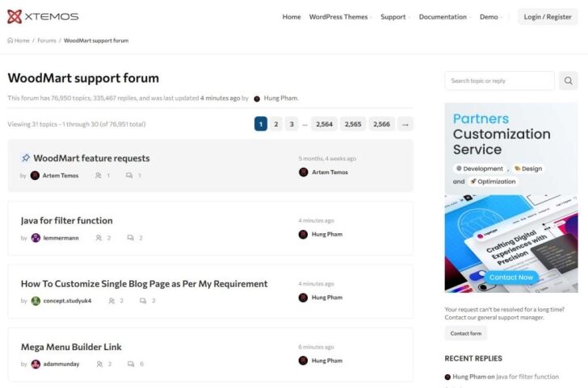
Task: Click the pin icon beside WoodMart feature requests
Action: [26, 157]
